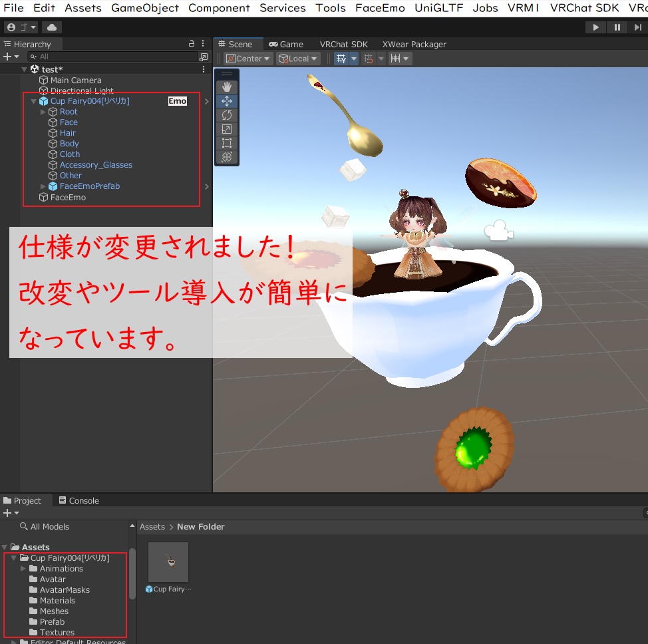Switch to the VRChat SDK tab
Screen dimensions: 648x644
(343, 44)
